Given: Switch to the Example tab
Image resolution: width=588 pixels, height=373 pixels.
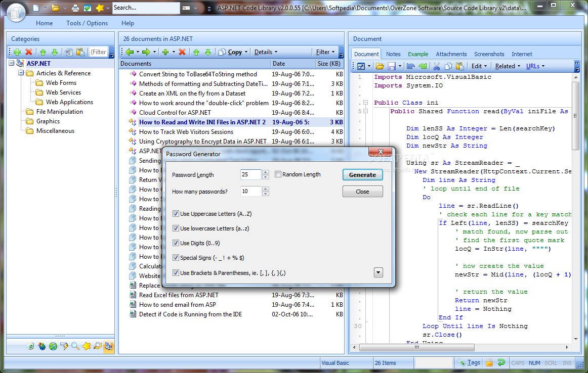Looking at the screenshot, I should (x=418, y=54).
